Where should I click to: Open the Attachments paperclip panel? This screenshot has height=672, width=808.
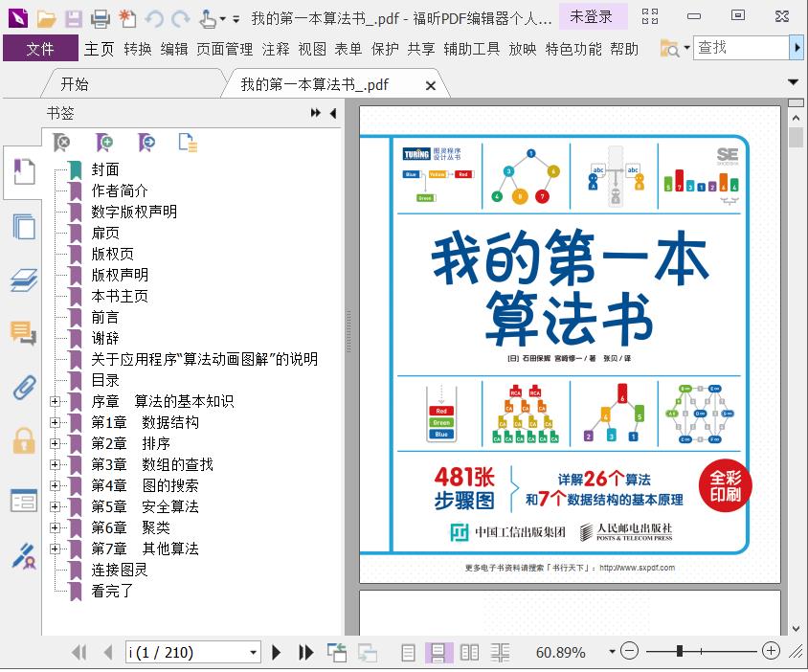(x=24, y=388)
